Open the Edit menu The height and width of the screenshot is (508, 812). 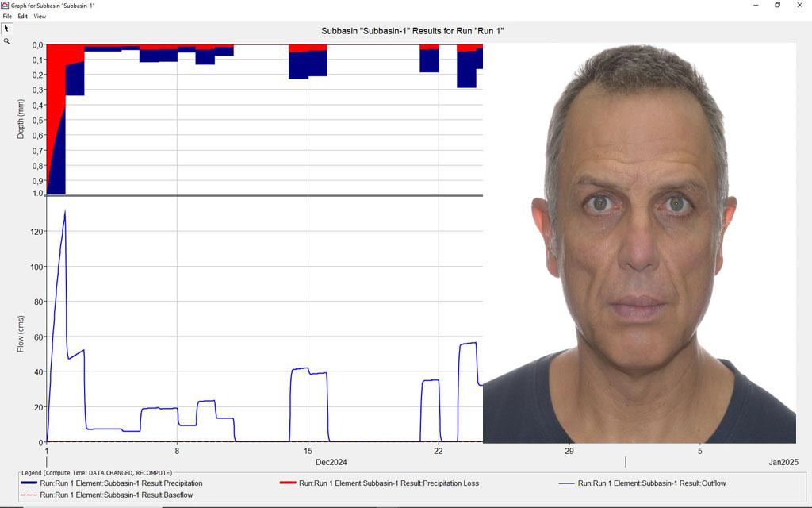click(x=23, y=17)
